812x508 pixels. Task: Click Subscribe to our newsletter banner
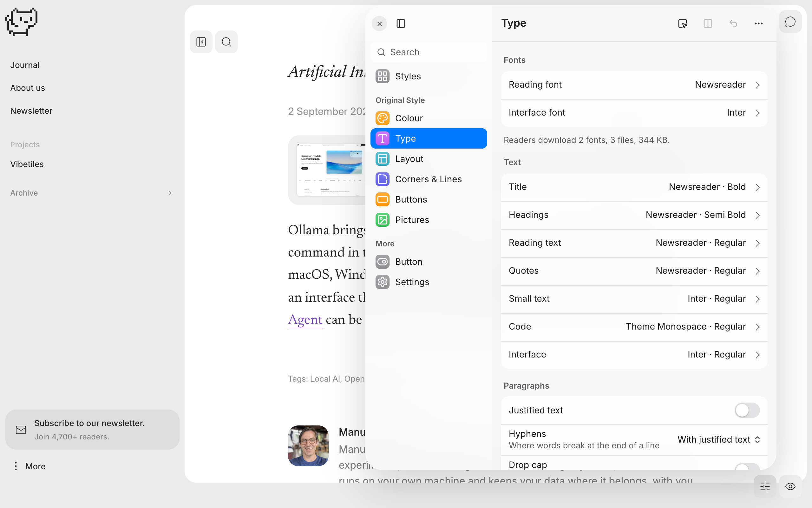click(x=92, y=429)
